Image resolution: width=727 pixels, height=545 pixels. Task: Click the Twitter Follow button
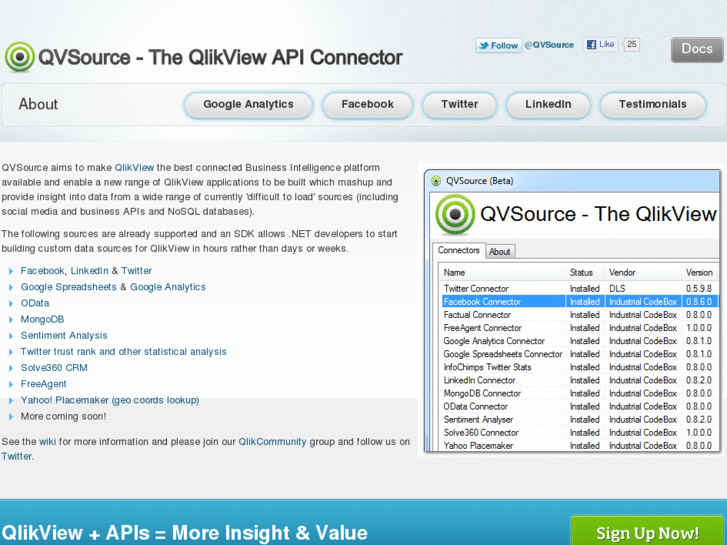tap(498, 45)
